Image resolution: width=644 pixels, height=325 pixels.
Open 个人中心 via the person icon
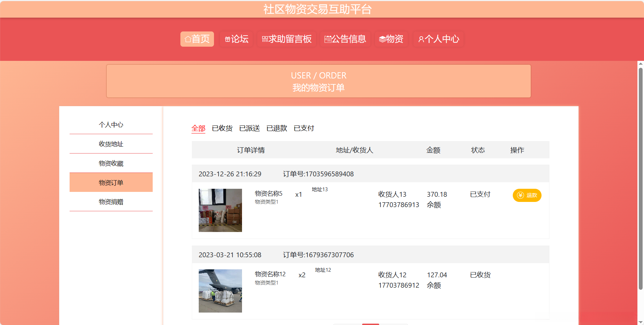click(x=421, y=39)
